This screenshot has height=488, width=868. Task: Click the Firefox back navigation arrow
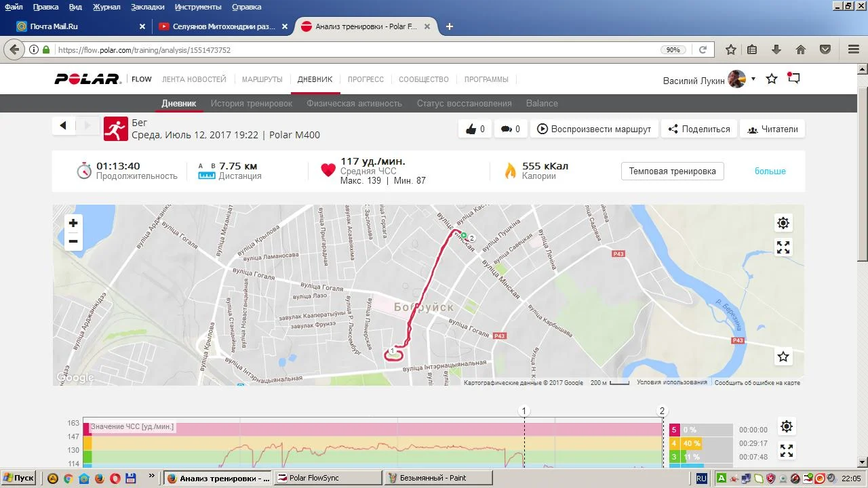(x=14, y=49)
